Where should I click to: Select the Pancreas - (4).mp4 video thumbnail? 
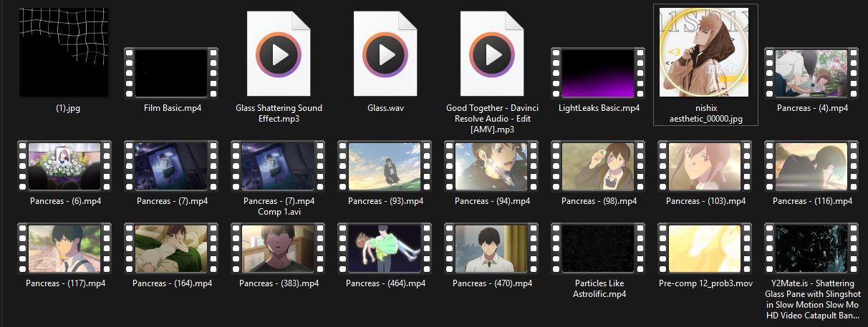pos(813,72)
